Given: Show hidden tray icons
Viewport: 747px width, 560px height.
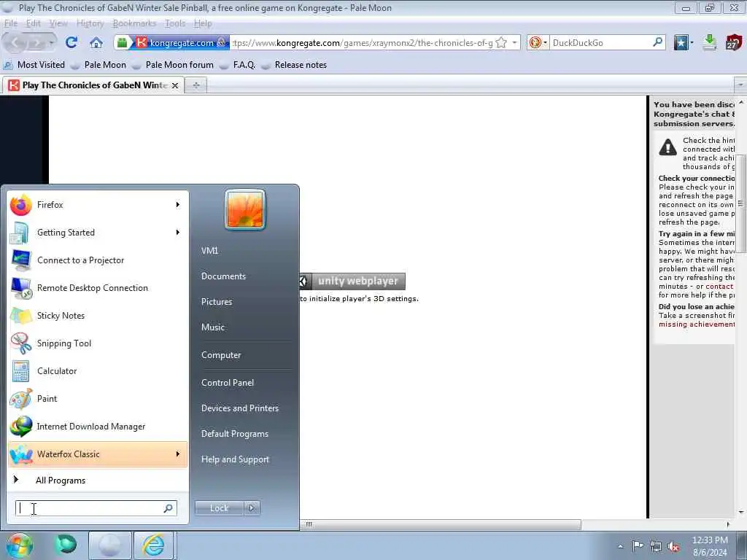Looking at the screenshot, I should click(x=620, y=547).
